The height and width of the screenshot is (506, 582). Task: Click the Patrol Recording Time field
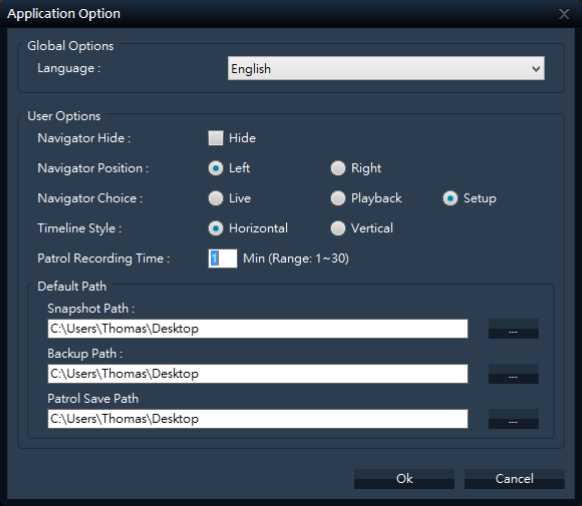(x=223, y=258)
